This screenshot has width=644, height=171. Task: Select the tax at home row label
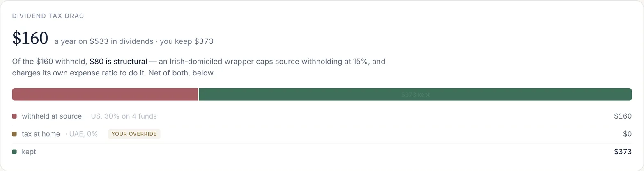(x=41, y=134)
